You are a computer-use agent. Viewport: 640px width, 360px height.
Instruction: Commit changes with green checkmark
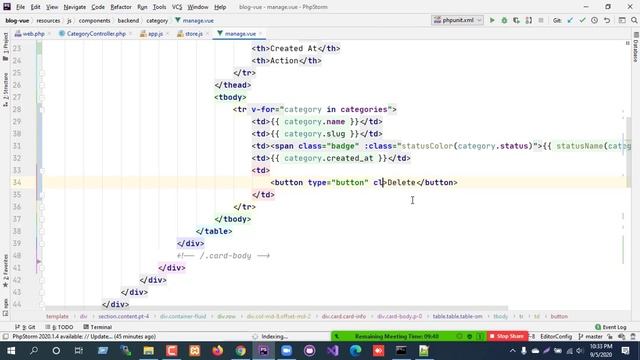pyautogui.click(x=582, y=20)
